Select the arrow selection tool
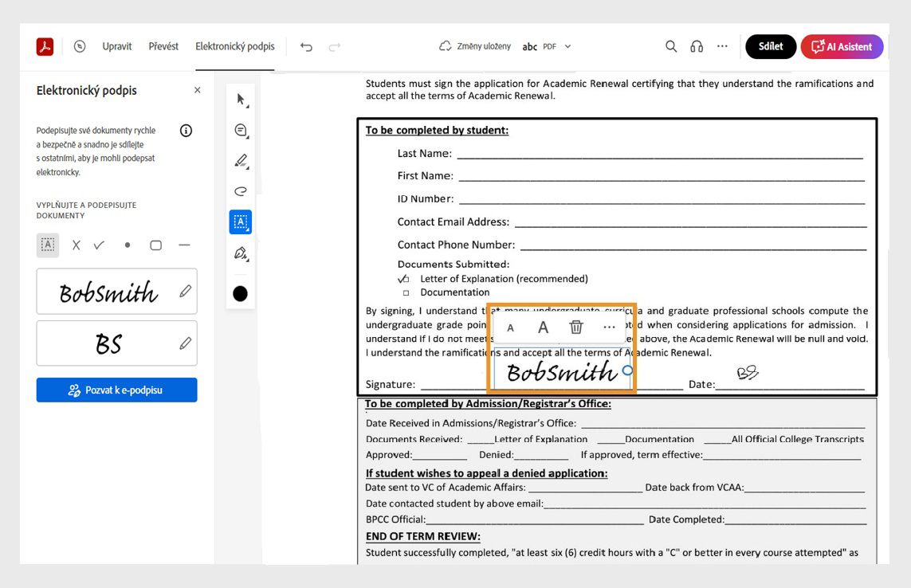The image size is (911, 588). pyautogui.click(x=241, y=100)
